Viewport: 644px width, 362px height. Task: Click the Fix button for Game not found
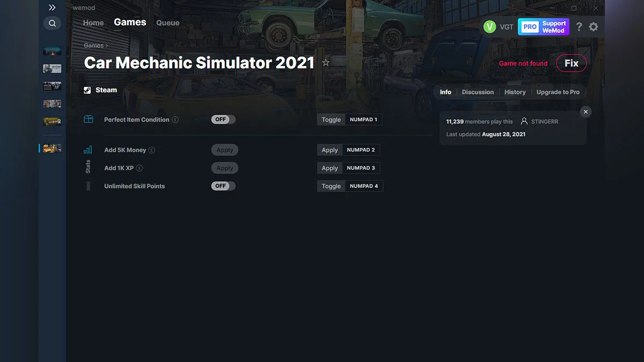click(571, 63)
